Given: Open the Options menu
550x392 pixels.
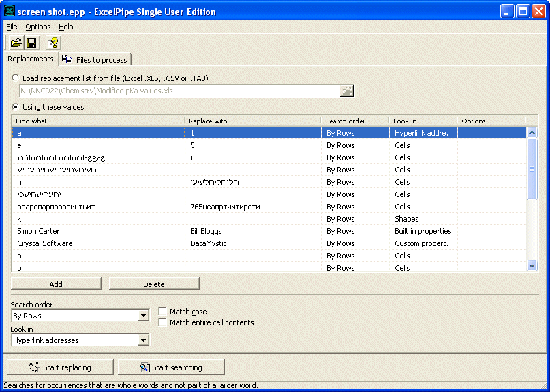Looking at the screenshot, I should [x=38, y=27].
